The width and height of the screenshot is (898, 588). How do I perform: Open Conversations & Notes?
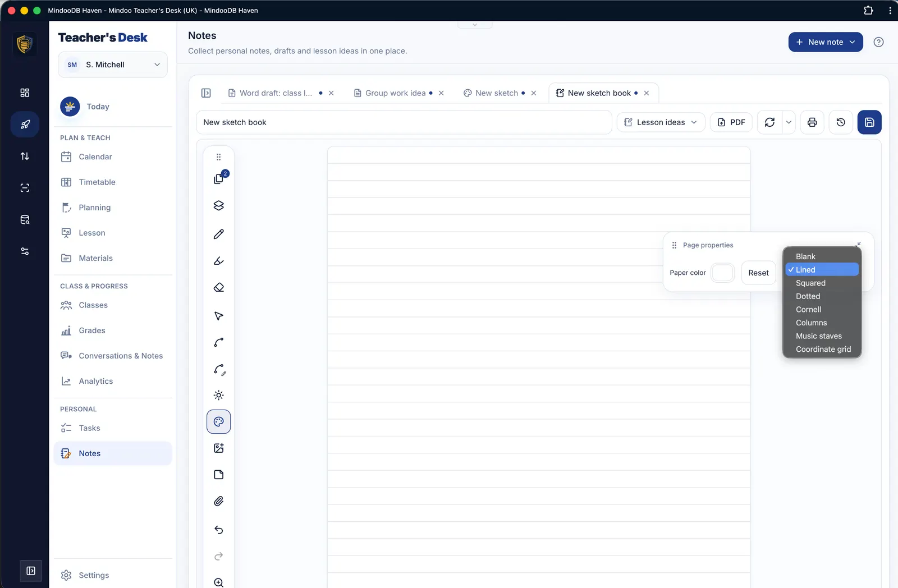(113, 356)
